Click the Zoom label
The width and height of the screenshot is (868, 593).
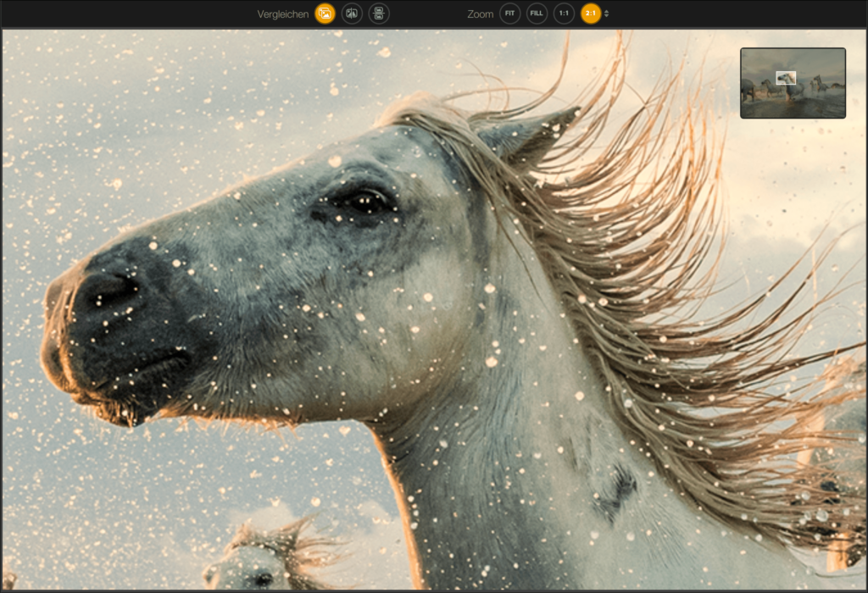click(480, 14)
